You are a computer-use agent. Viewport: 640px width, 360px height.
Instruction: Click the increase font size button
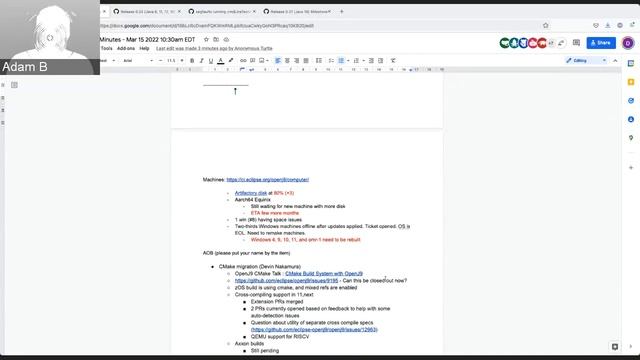(x=182, y=60)
